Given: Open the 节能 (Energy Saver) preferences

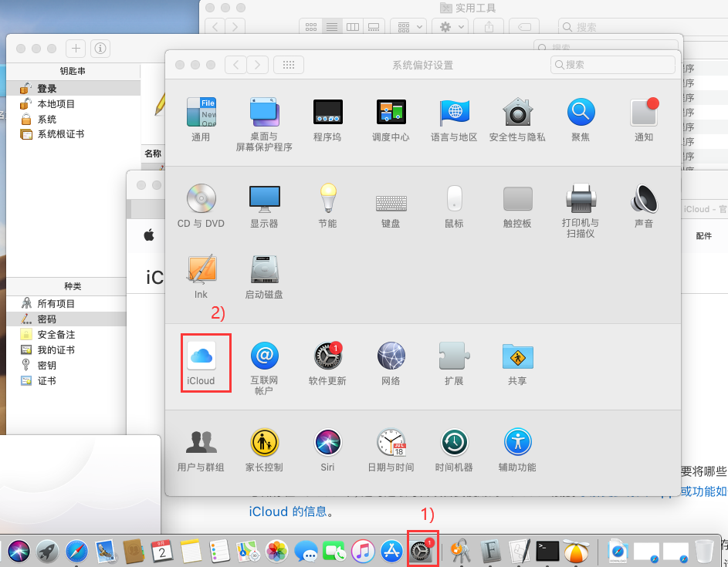Looking at the screenshot, I should (x=327, y=205).
